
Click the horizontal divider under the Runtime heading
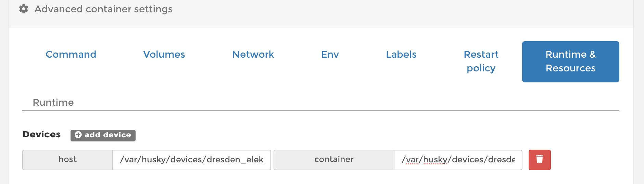coord(321,110)
